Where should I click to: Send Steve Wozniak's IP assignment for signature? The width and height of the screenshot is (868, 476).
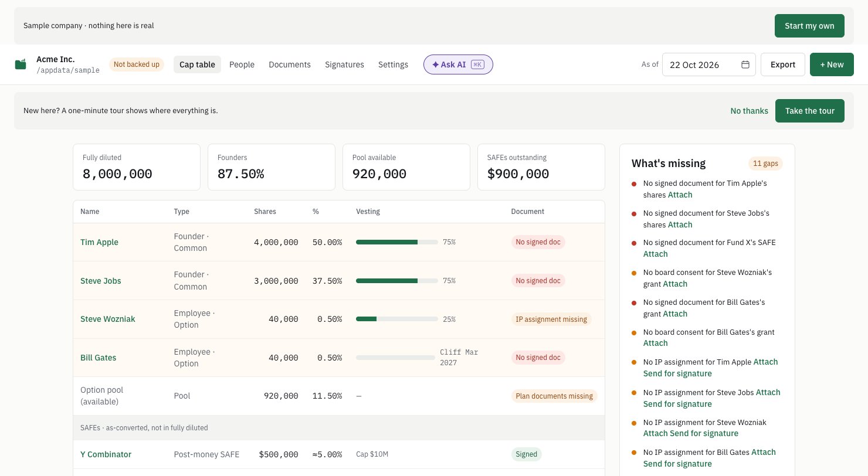point(704,433)
